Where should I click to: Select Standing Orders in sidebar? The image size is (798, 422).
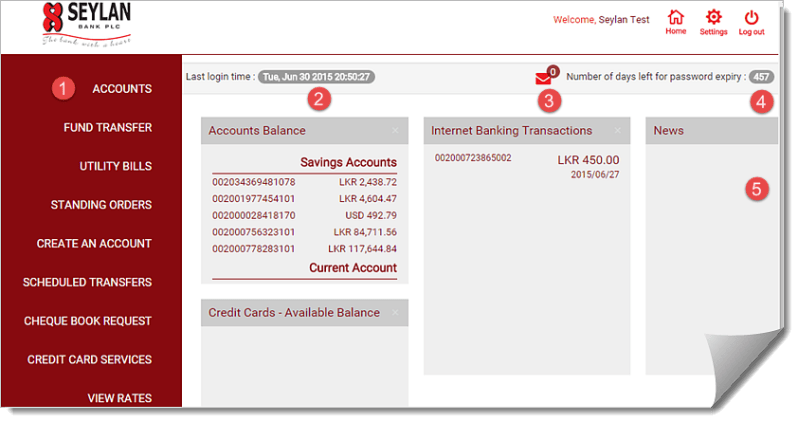coord(101,205)
